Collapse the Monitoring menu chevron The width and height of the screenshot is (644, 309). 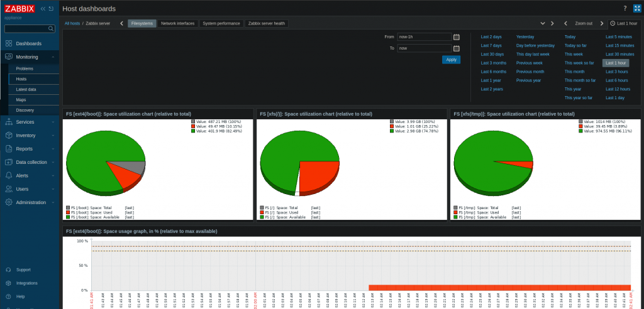pos(53,57)
